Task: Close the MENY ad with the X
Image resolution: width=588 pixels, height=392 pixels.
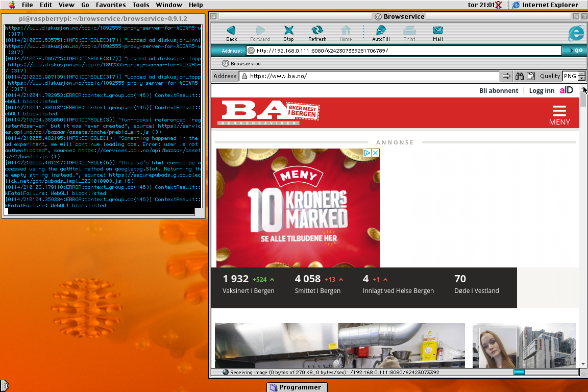Action: pyautogui.click(x=375, y=153)
